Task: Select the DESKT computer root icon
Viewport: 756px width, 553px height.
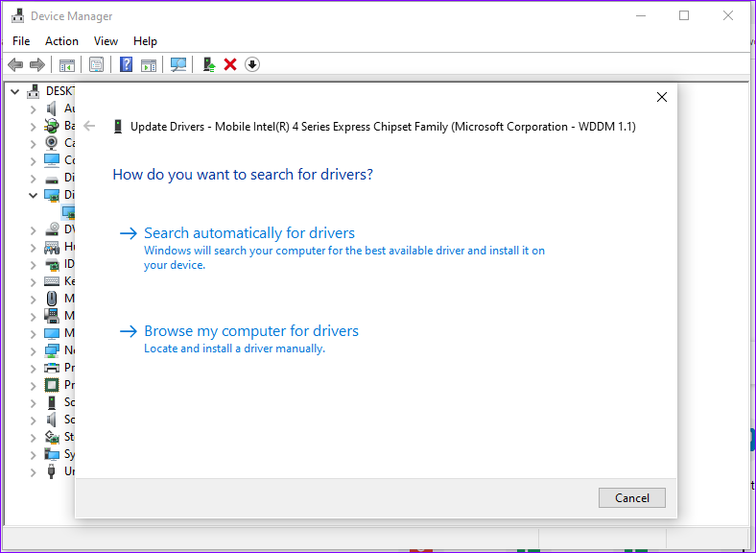Action: (x=34, y=90)
